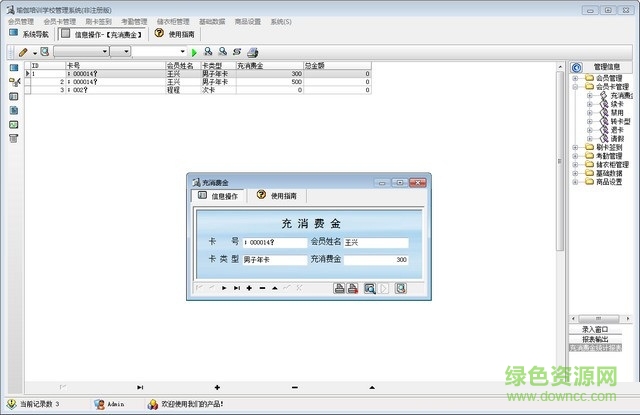Click the 卡号 column header
This screenshot has width=640, height=415.
pos(116,65)
